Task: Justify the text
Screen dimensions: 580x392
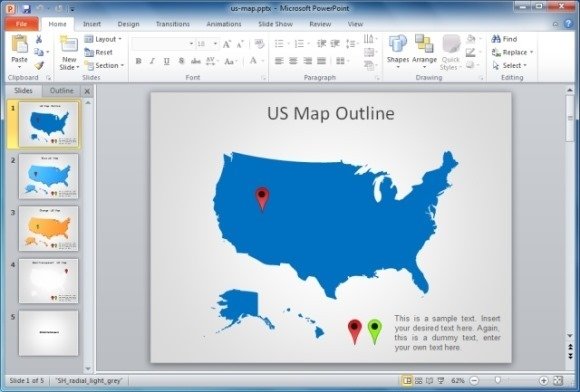Action: click(321, 61)
